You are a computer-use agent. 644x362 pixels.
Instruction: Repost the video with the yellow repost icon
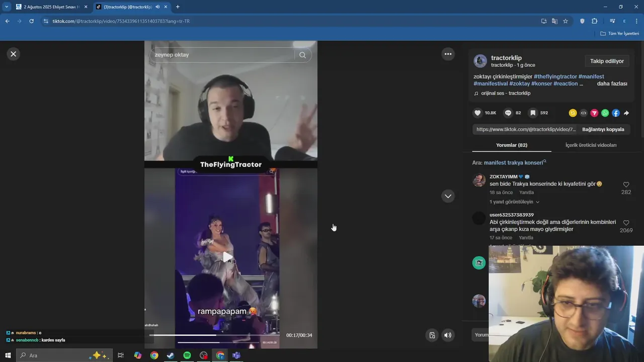click(x=573, y=113)
